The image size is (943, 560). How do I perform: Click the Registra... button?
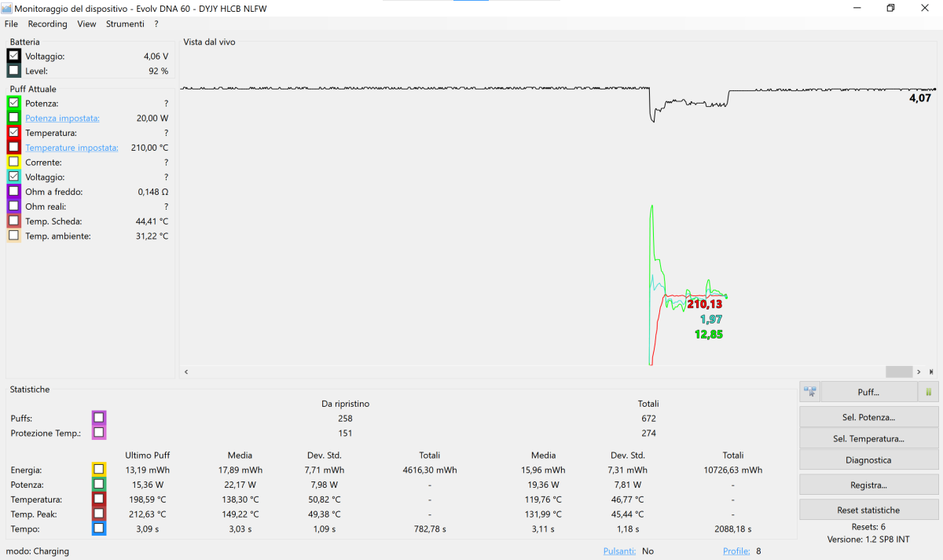868,485
